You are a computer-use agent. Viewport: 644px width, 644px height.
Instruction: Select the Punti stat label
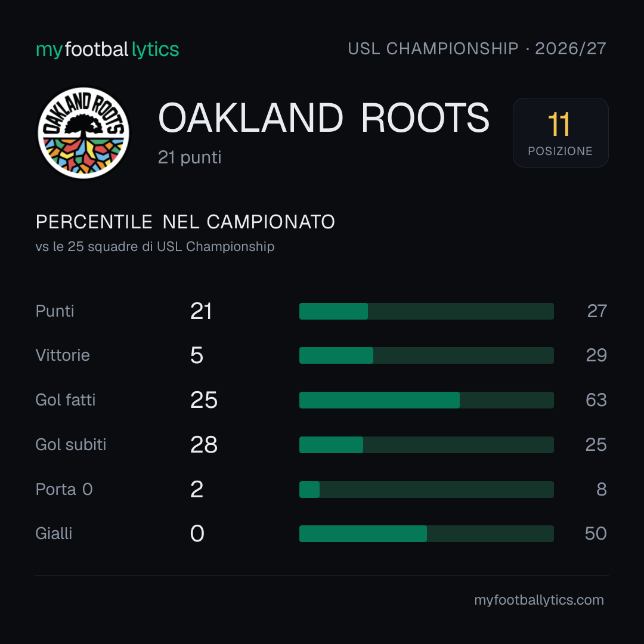coord(55,311)
